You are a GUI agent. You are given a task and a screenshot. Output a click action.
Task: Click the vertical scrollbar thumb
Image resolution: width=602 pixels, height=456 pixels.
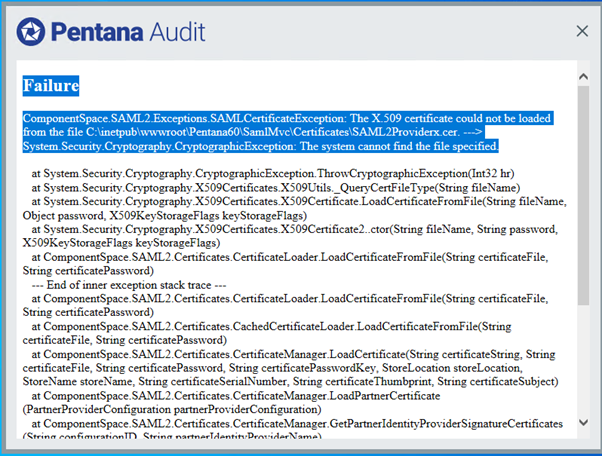click(x=583, y=196)
